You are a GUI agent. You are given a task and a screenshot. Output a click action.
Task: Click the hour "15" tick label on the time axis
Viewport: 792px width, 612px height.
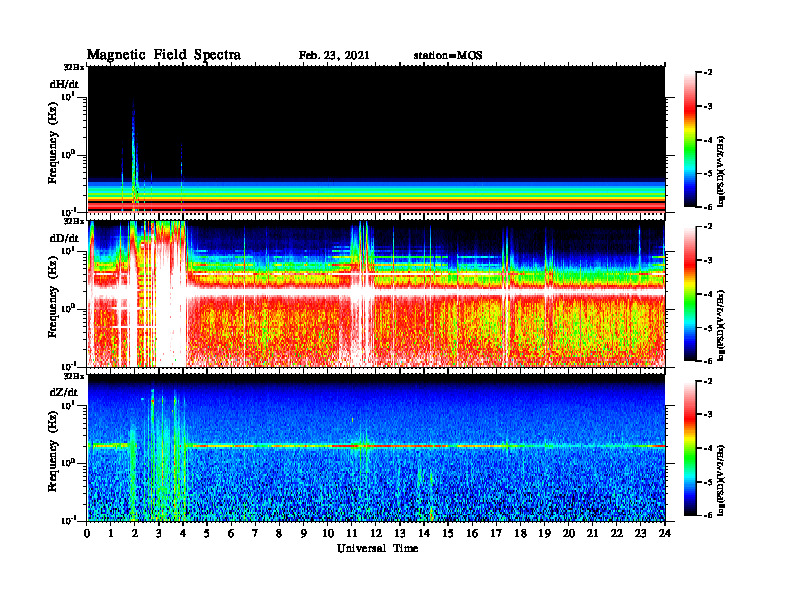(x=448, y=533)
